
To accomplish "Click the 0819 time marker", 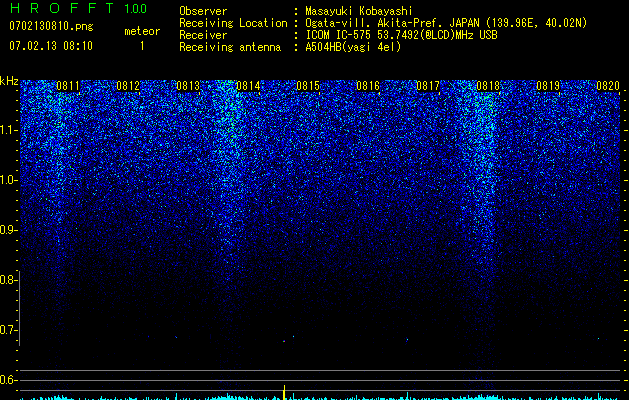I will click(548, 86).
